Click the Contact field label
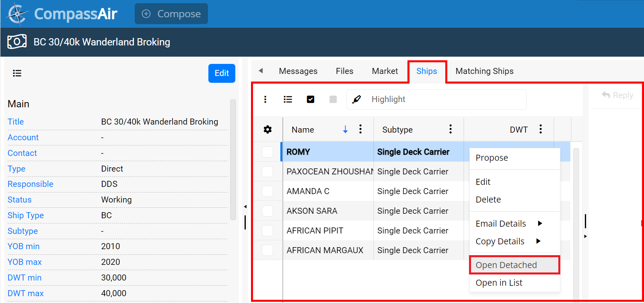The image size is (644, 303). tap(22, 153)
